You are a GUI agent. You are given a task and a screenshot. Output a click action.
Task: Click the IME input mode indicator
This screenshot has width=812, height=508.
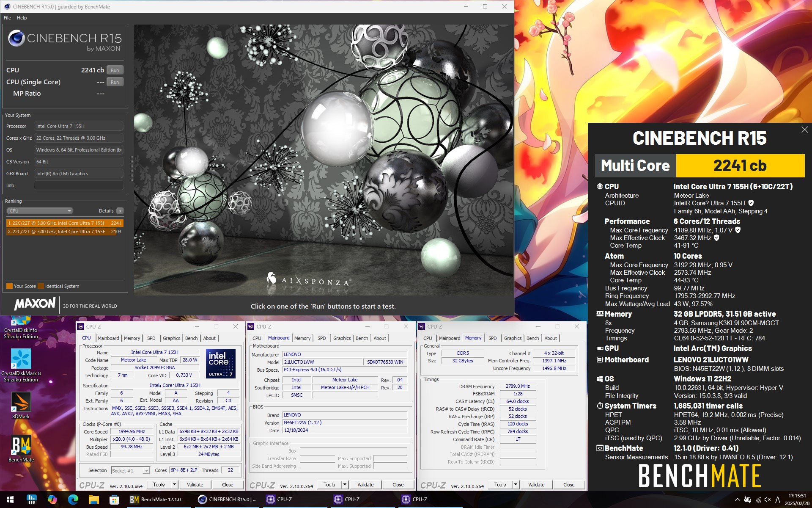(x=777, y=500)
